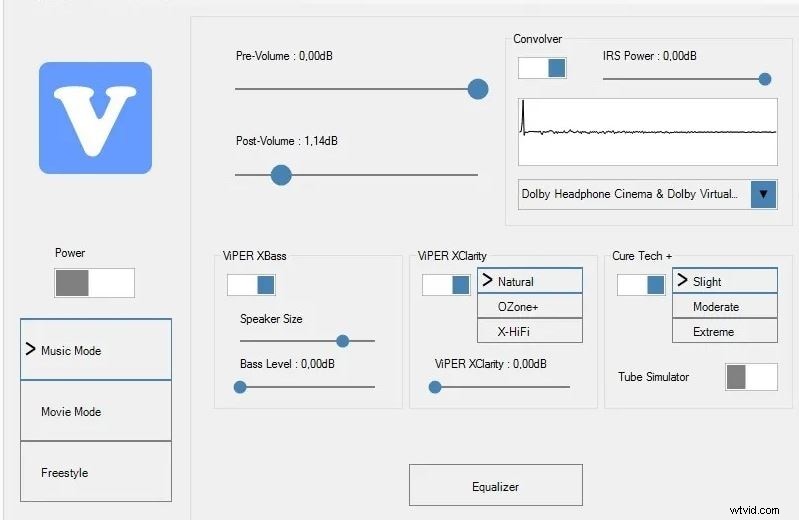Pick the X-HiFi clarity option
This screenshot has height=520, width=799.
tap(530, 331)
